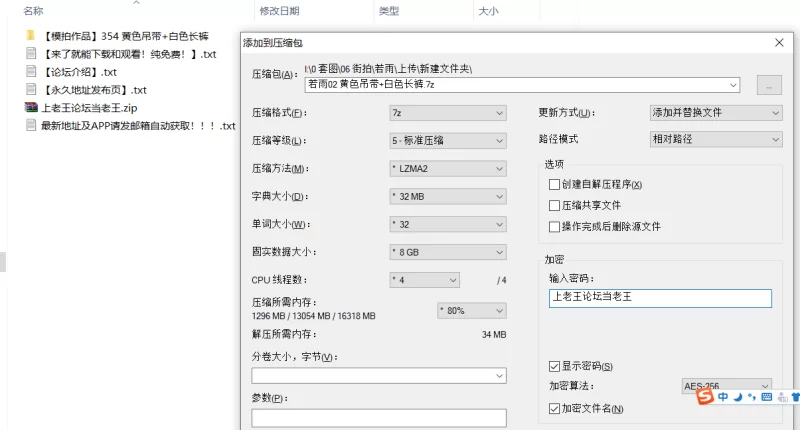Image resolution: width=800 pixels, height=430 pixels.
Task: Toggle Chinese input mode 中 icon
Action: coord(722,397)
